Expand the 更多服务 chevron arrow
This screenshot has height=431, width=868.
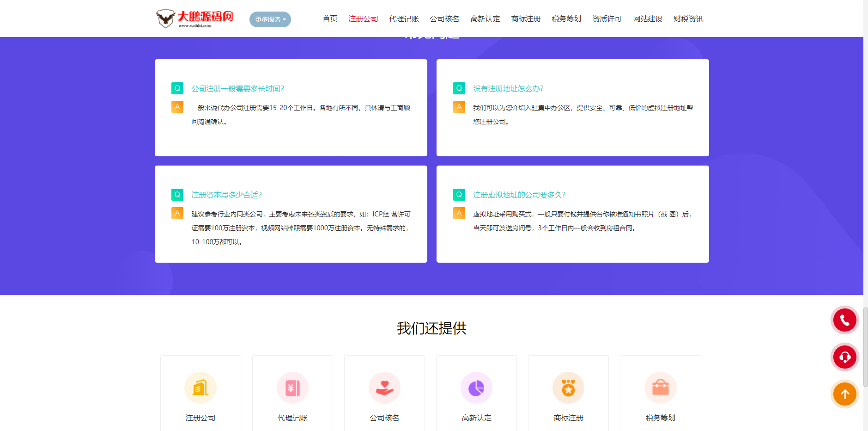tap(285, 19)
